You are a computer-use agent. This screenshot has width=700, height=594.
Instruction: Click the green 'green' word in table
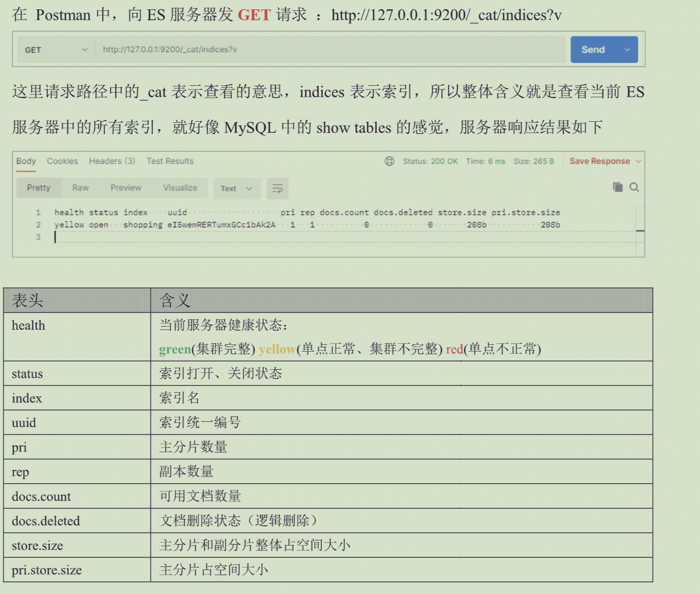[175, 349]
